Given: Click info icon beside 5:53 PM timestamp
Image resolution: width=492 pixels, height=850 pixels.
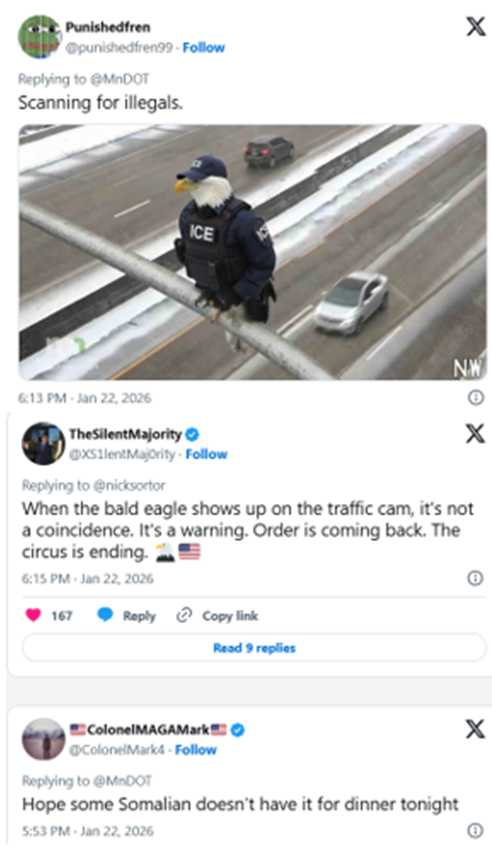Looking at the screenshot, I should pyautogui.click(x=475, y=830).
